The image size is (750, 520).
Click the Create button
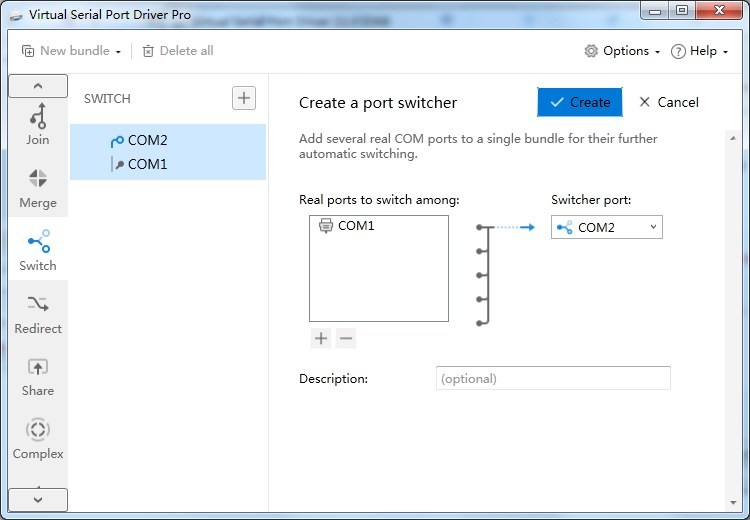pos(580,102)
